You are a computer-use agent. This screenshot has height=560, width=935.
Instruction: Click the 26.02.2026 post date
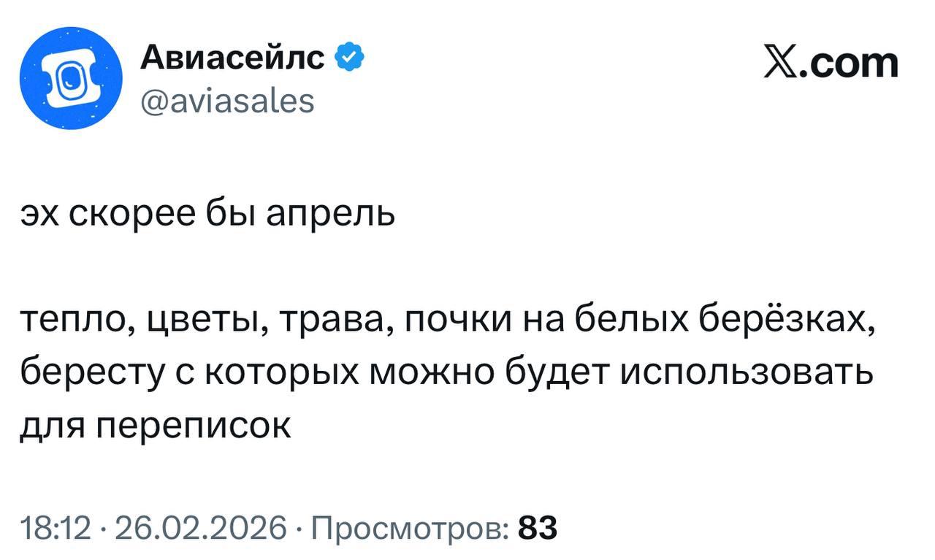pos(202,526)
